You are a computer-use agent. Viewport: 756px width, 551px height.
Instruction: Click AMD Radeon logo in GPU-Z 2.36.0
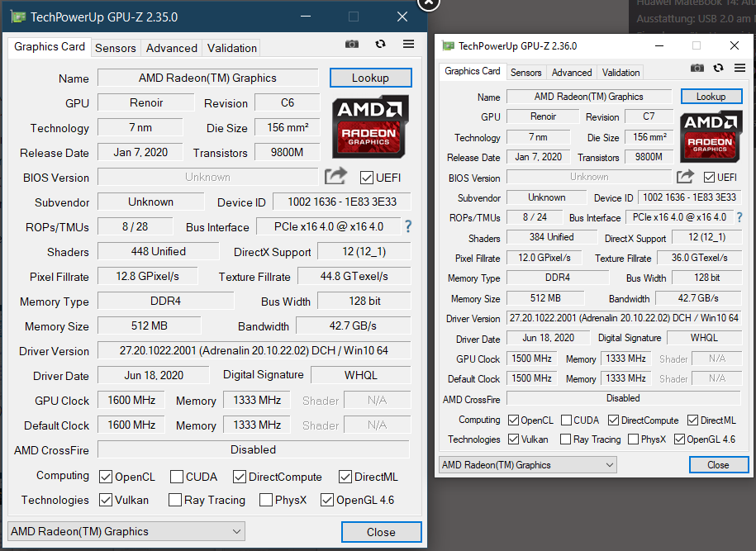tap(711, 136)
